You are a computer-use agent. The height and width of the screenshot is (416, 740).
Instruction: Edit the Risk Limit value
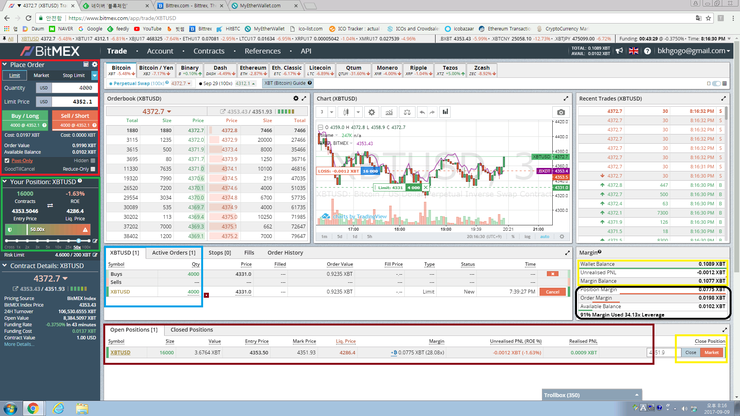pos(95,255)
